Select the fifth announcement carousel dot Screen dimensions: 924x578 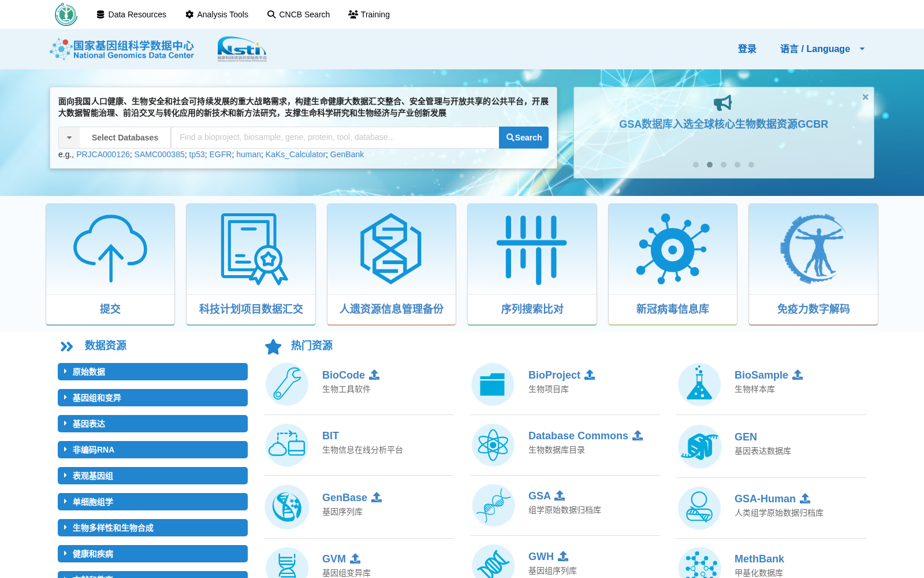pyautogui.click(x=751, y=165)
